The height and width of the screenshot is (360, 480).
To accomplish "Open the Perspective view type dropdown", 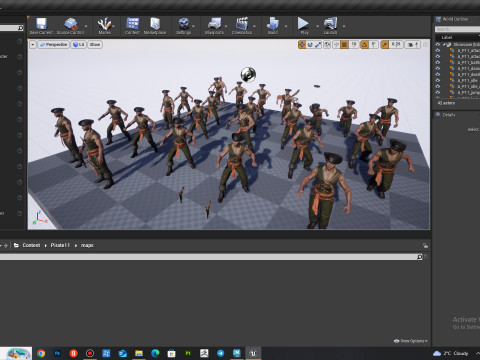I will [54, 44].
